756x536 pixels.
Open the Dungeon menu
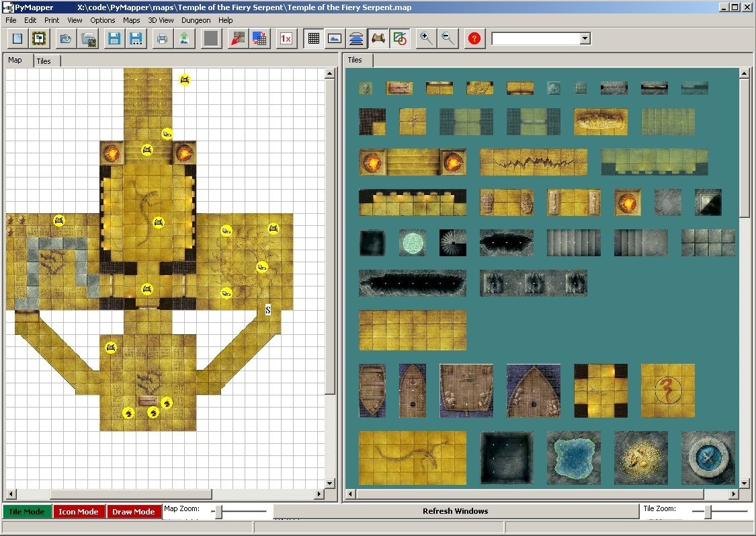(196, 20)
